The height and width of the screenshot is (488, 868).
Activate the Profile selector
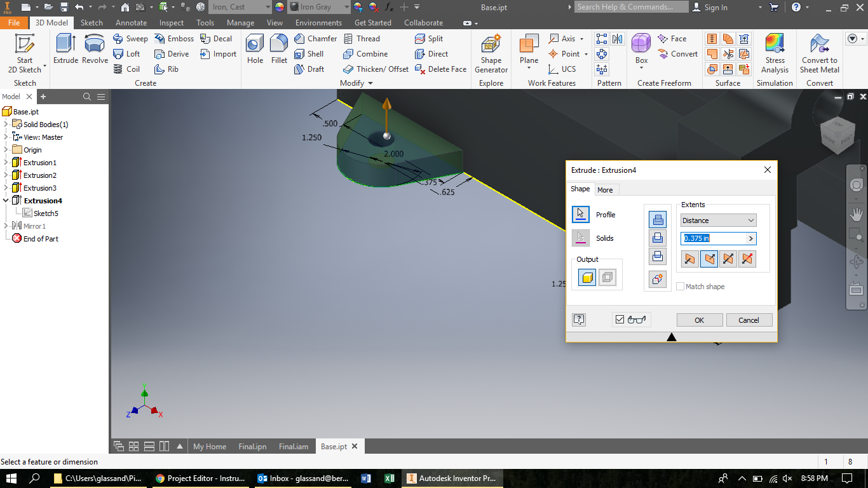(581, 215)
